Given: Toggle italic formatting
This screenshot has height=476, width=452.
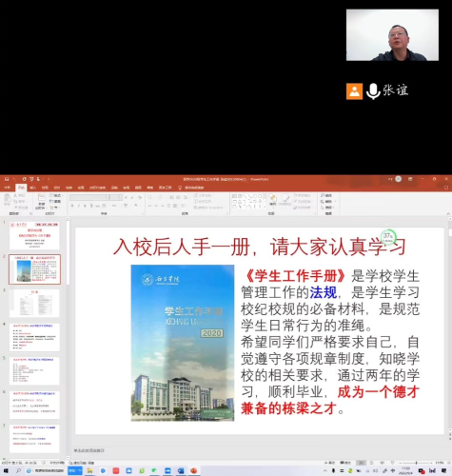Looking at the screenshot, I should [79, 206].
